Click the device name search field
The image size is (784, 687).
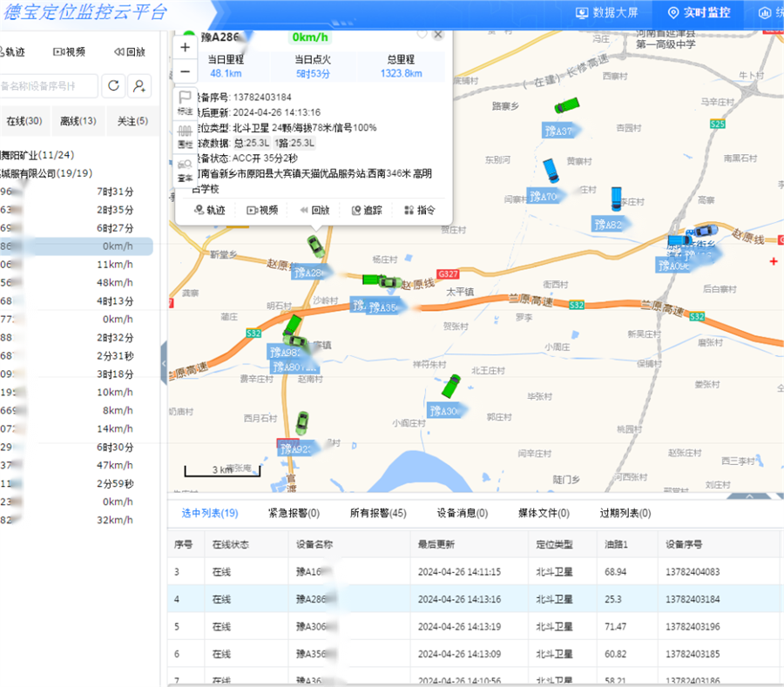pyautogui.click(x=48, y=85)
